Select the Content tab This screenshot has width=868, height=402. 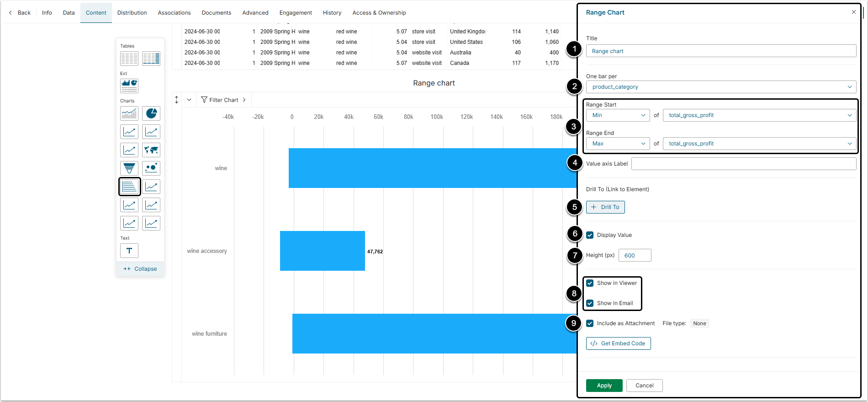96,13
